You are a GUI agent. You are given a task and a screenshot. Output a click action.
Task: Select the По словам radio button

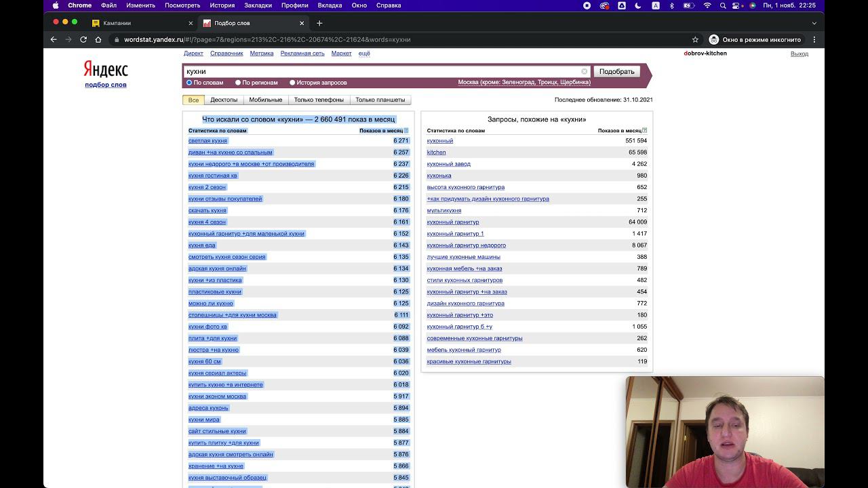click(189, 83)
